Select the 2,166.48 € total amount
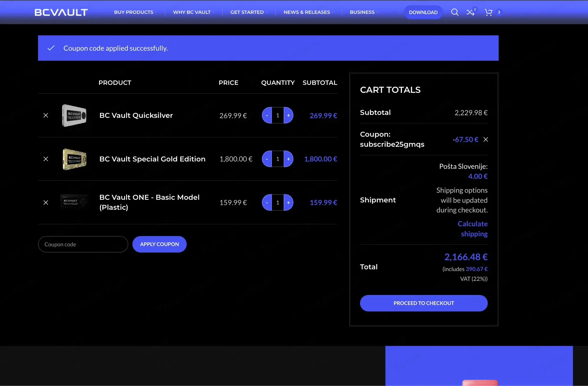588x386 pixels. 466,257
